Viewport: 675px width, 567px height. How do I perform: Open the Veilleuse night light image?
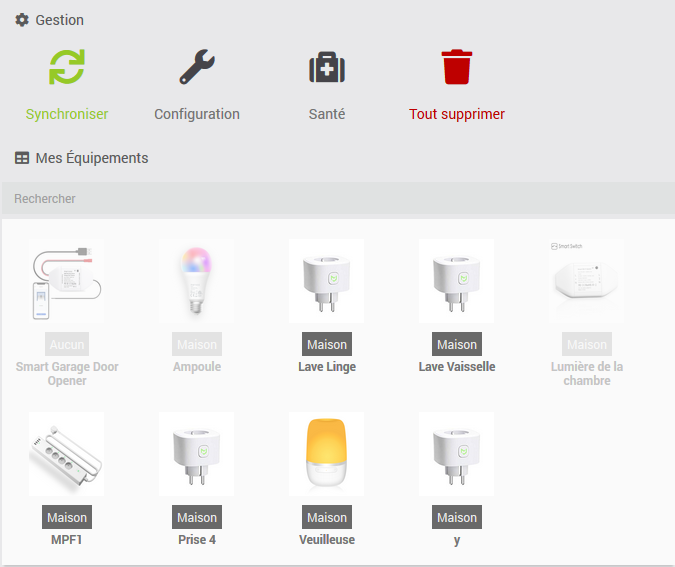pos(327,454)
